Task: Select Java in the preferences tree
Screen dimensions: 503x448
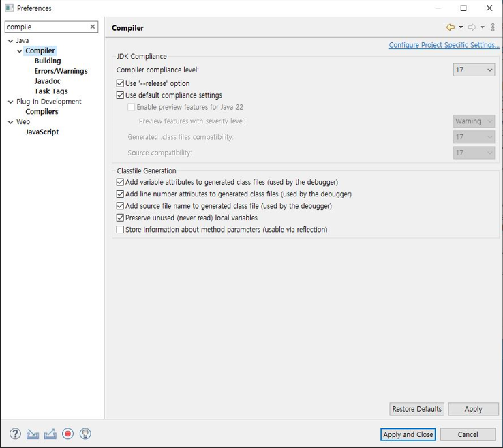Action: (x=22, y=40)
